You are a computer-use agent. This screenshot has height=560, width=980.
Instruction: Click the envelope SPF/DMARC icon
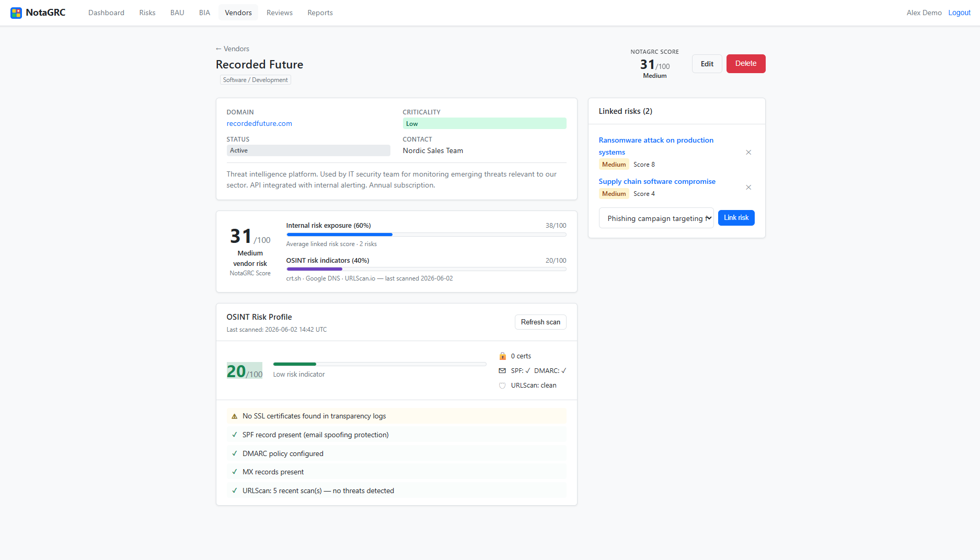[x=502, y=371]
